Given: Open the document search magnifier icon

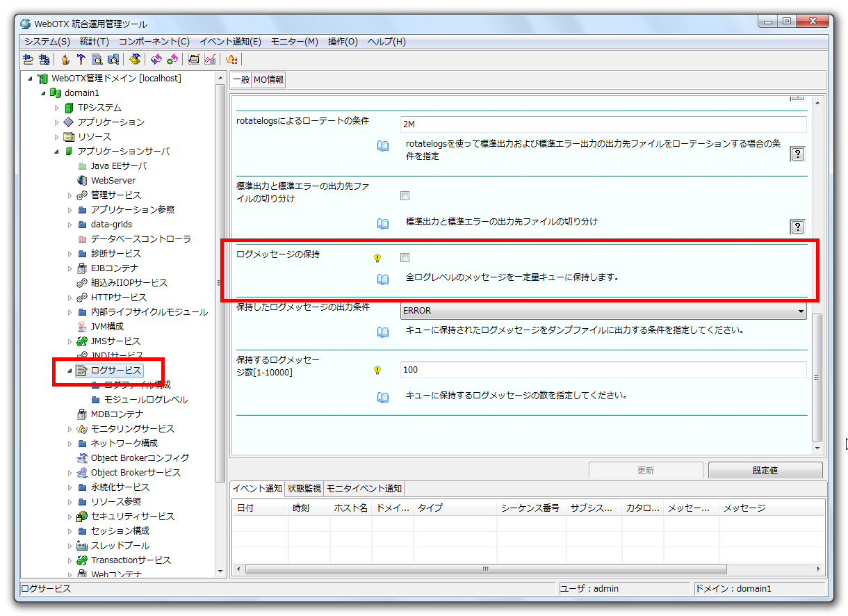Looking at the screenshot, I should pyautogui.click(x=97, y=59).
